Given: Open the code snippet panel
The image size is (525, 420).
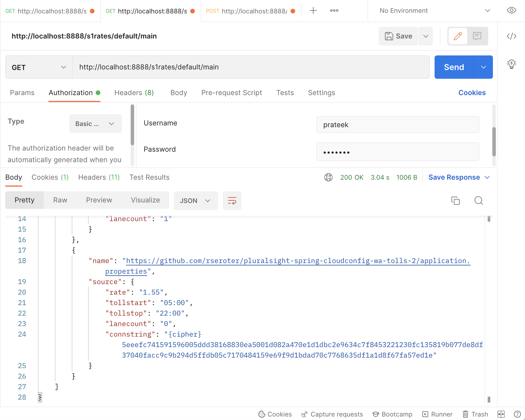Looking at the screenshot, I should [512, 36].
